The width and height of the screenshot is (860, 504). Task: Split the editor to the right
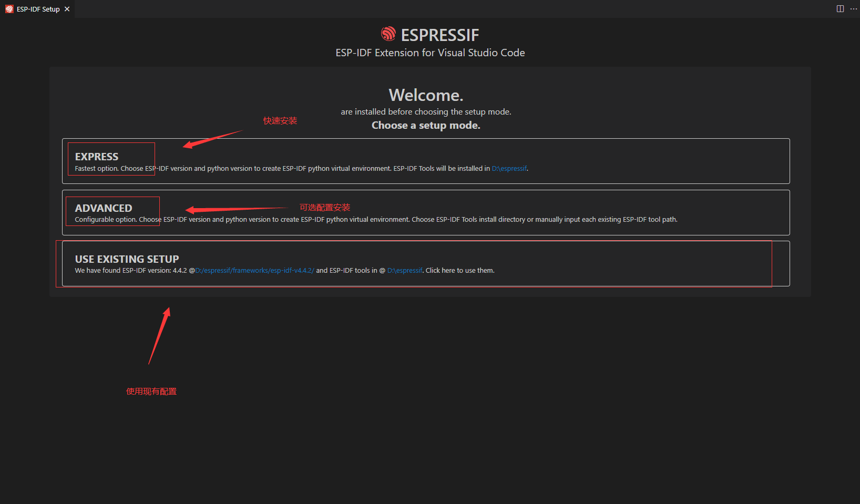coord(840,9)
